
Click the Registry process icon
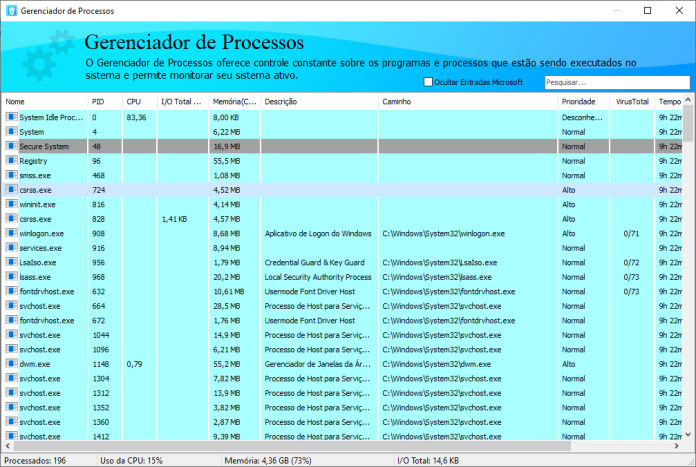12,160
